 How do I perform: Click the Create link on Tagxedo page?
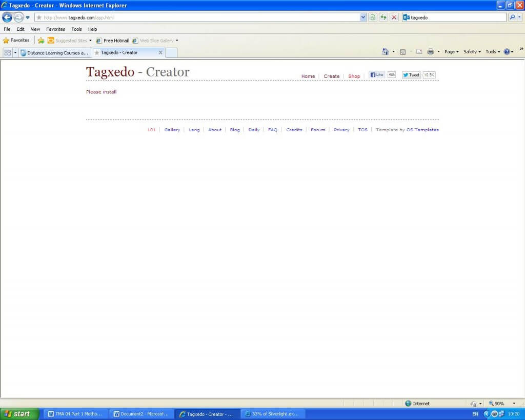tap(332, 76)
